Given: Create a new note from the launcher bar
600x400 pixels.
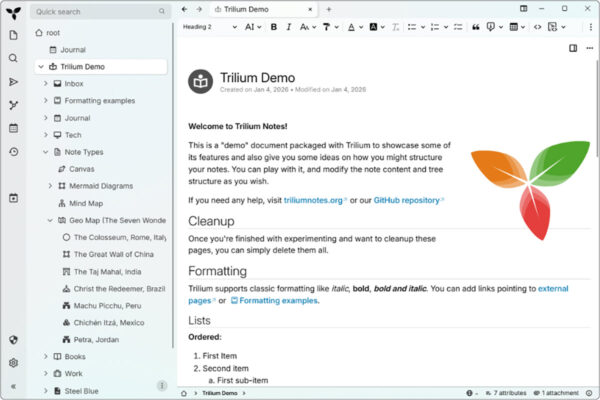Looking at the screenshot, I should pos(13,35).
